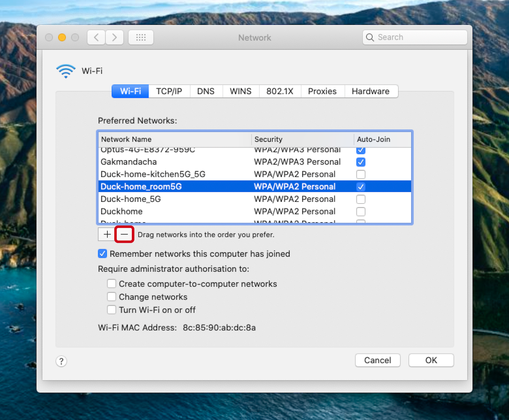
Task: Uncheck Remember networks this computer has joined
Action: [102, 254]
